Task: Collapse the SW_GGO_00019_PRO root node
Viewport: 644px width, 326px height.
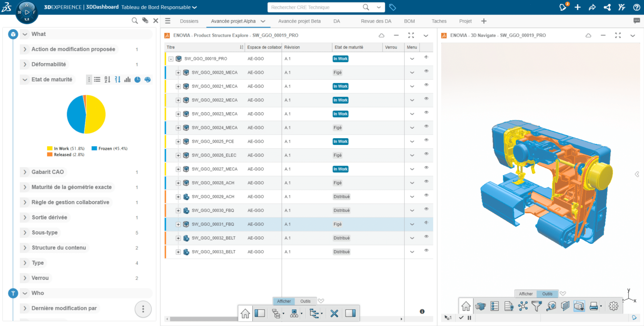Action: pos(171,59)
